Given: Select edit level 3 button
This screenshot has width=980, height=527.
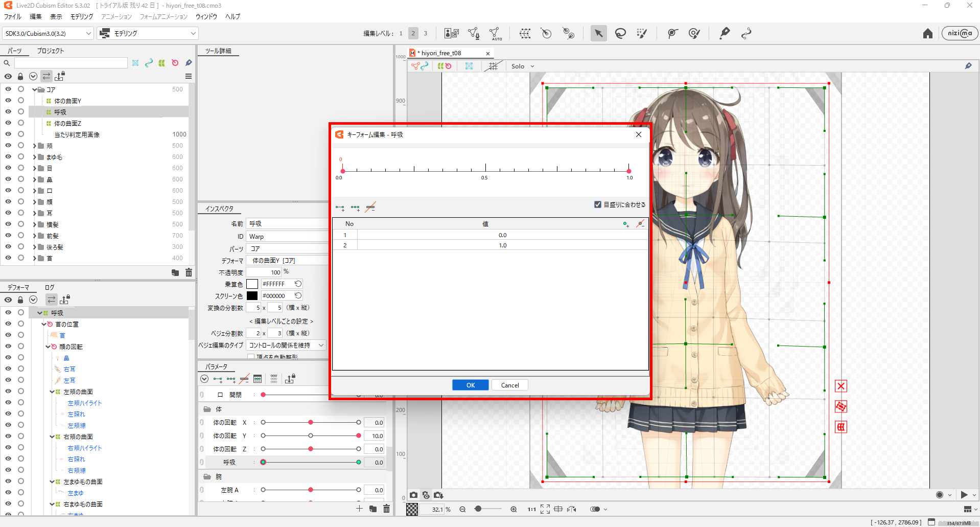Looking at the screenshot, I should (x=425, y=34).
